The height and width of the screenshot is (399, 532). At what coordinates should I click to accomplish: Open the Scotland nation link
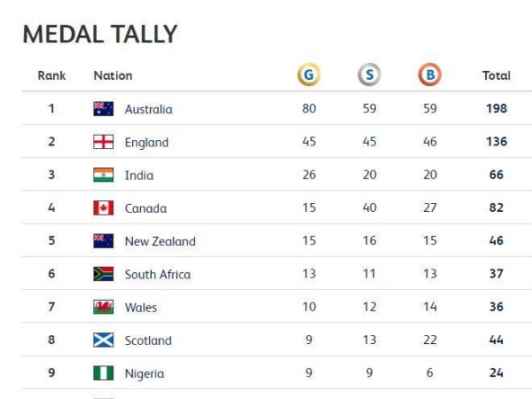148,340
